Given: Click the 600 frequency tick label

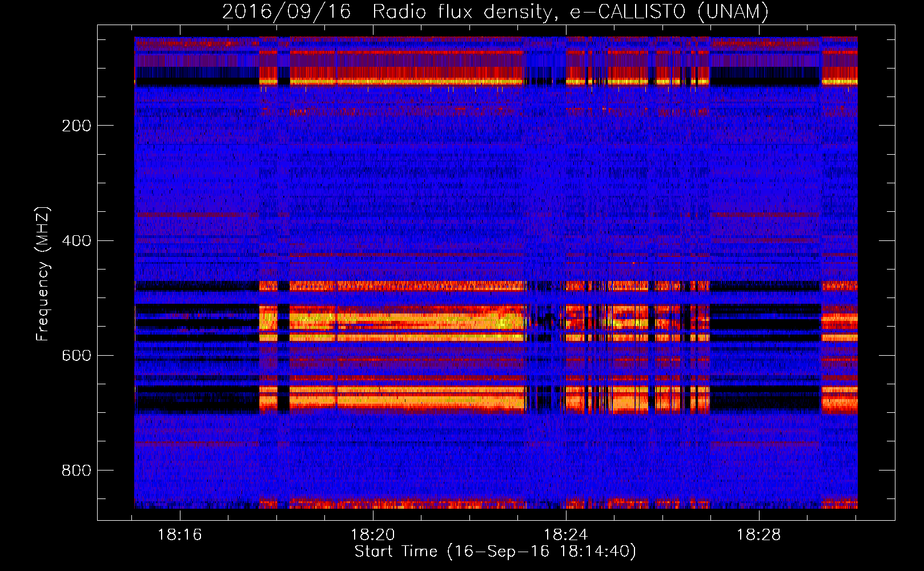Looking at the screenshot, I should [x=77, y=356].
